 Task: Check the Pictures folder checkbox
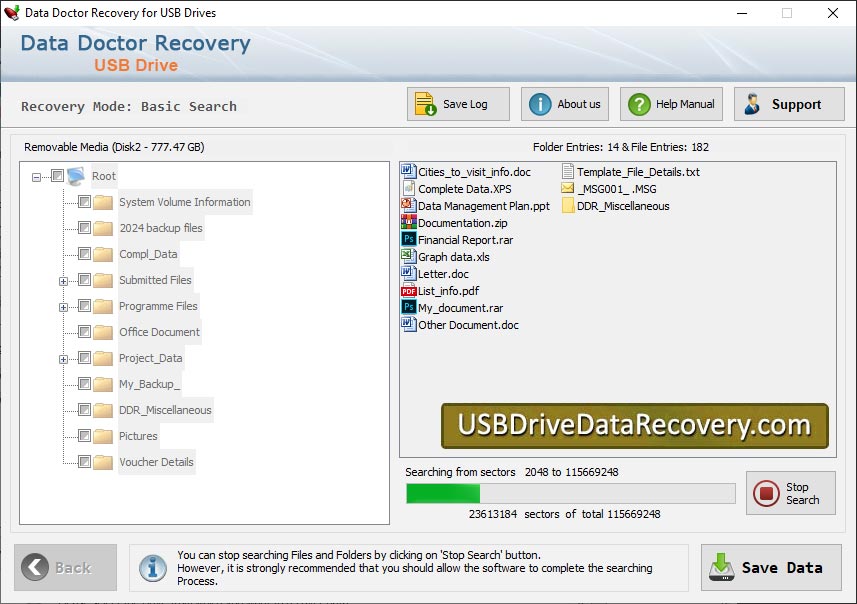(85, 436)
